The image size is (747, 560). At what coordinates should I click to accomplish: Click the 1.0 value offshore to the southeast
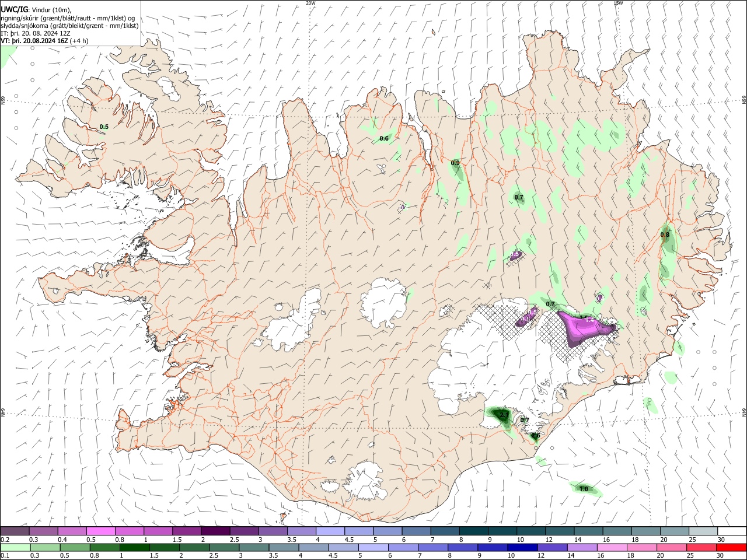tap(584, 489)
